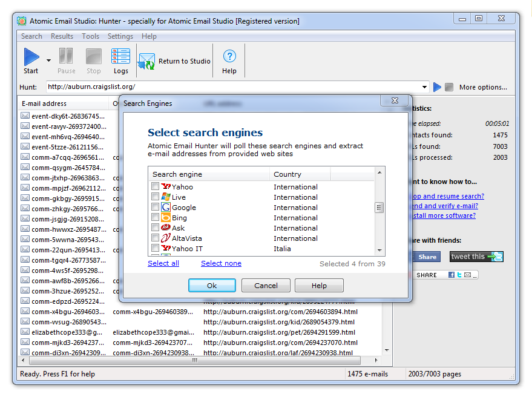Image resolution: width=532 pixels, height=397 pixels.
Task: Toggle the Google search engine checkbox
Action: point(156,208)
